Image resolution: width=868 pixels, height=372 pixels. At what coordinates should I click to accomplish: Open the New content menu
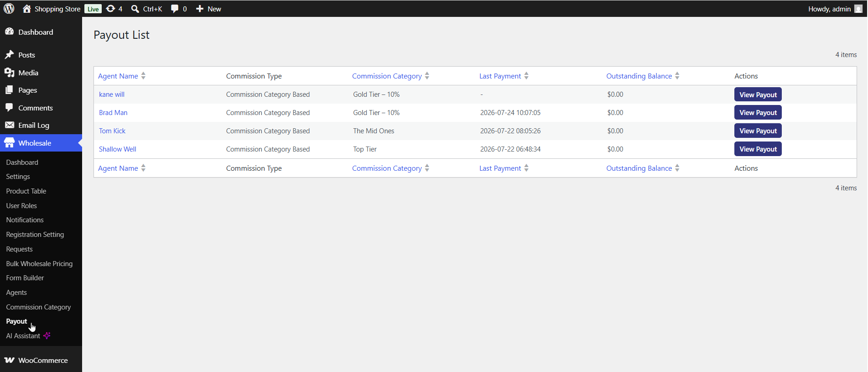(x=214, y=9)
